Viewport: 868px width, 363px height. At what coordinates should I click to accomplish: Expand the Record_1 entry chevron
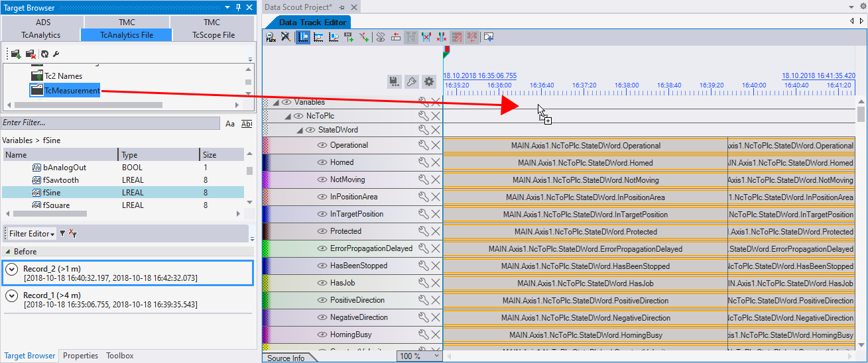[x=11, y=295]
